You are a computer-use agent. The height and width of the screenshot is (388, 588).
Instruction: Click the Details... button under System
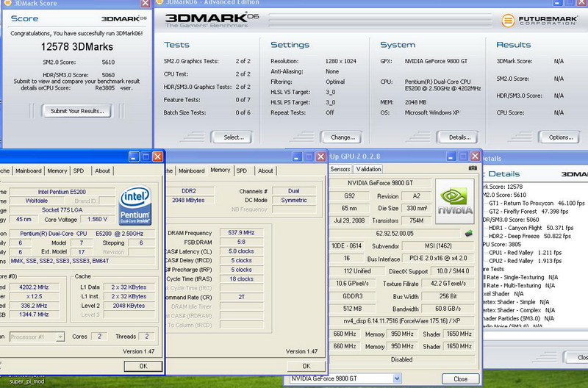(x=457, y=137)
